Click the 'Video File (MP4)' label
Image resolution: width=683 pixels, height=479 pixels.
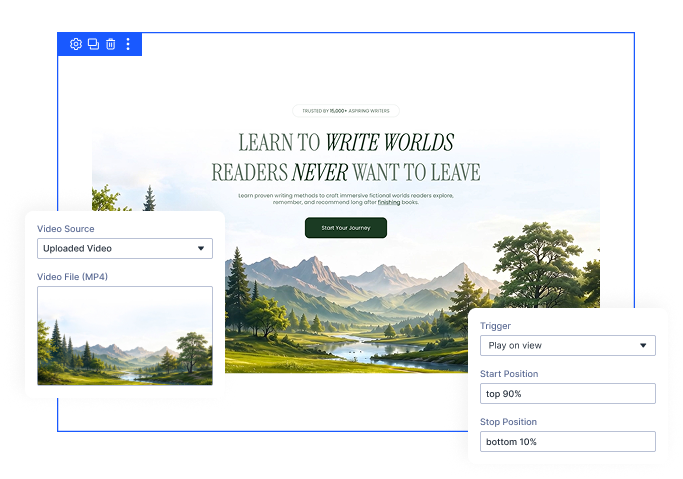(x=72, y=277)
